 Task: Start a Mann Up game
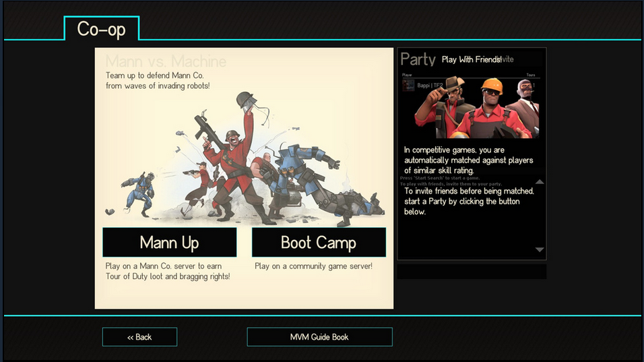pyautogui.click(x=170, y=243)
